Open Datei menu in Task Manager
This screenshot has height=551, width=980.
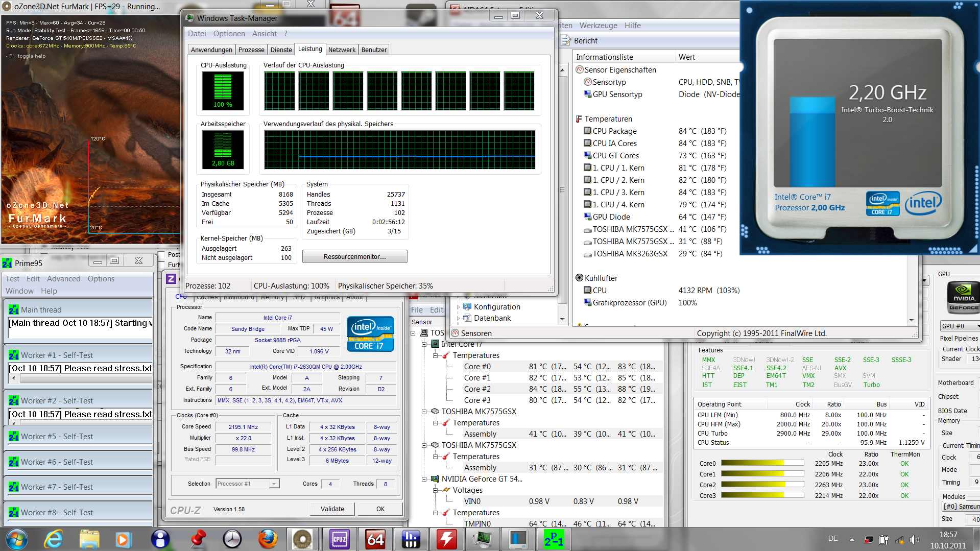click(x=197, y=34)
